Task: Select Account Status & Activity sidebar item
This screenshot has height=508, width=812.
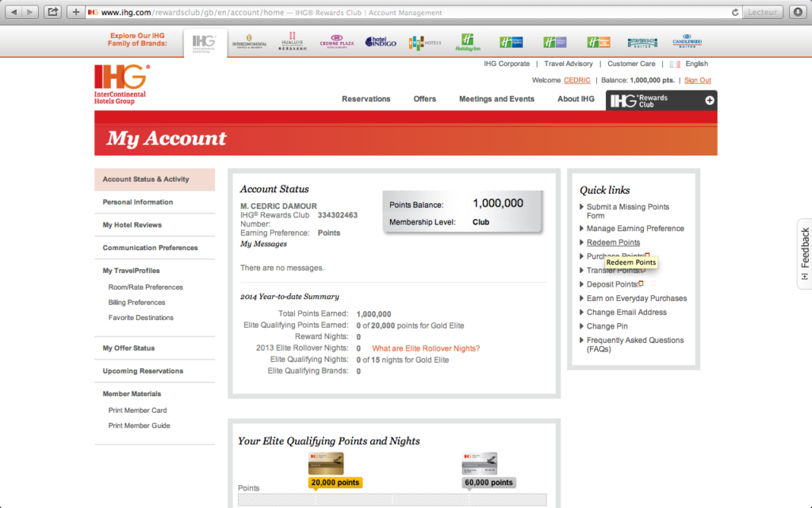Action: [x=155, y=179]
